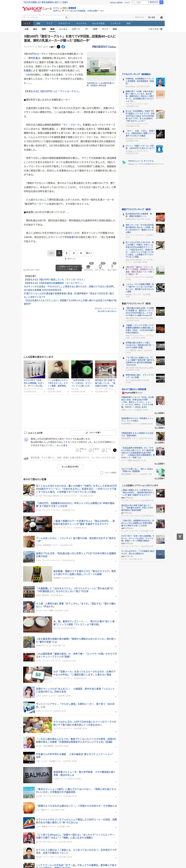The width and height of the screenshot is (186, 868).
Task: Click scroll-to-top arrow button at right
Action: coord(180,537)
